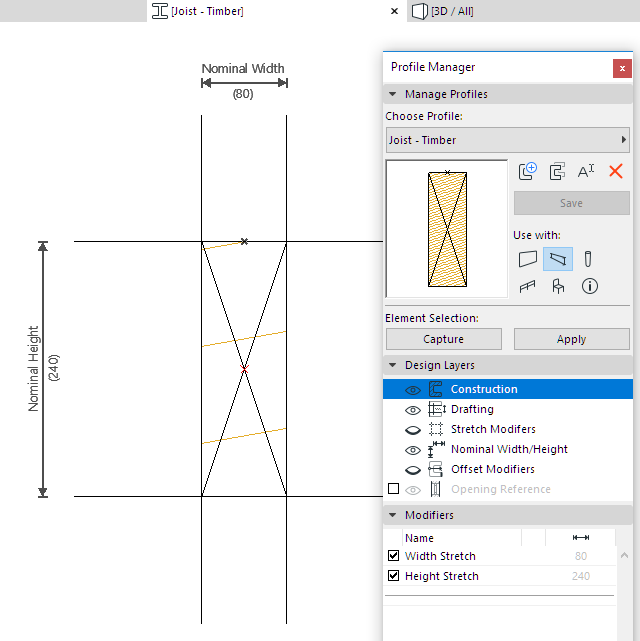Toggle Use with Beam icon

[558, 259]
